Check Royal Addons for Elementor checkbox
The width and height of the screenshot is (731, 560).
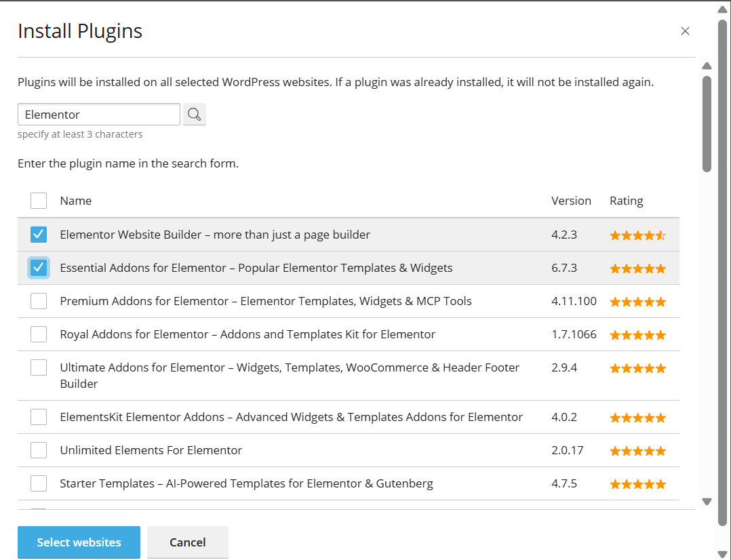point(39,334)
